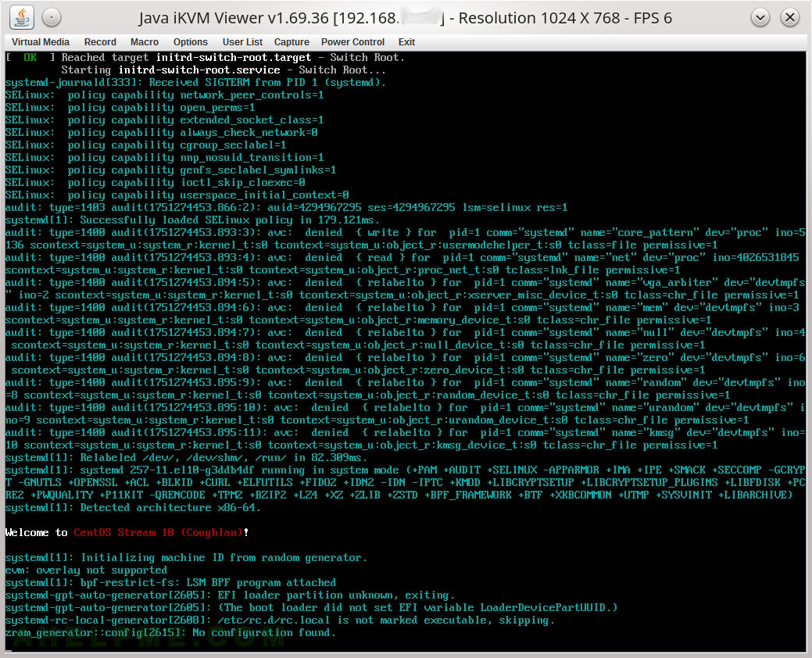Image resolution: width=812 pixels, height=658 pixels.
Task: Click the green 'OK' status in console
Action: [x=30, y=58]
